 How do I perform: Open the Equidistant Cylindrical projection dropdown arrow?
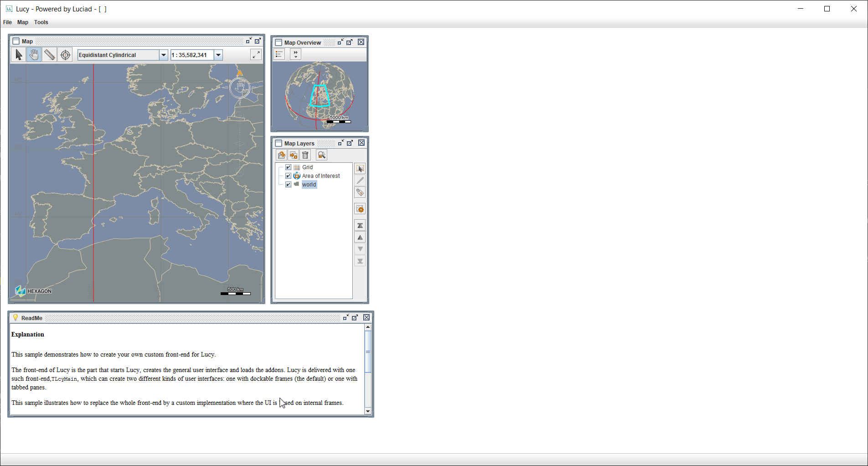coord(164,55)
